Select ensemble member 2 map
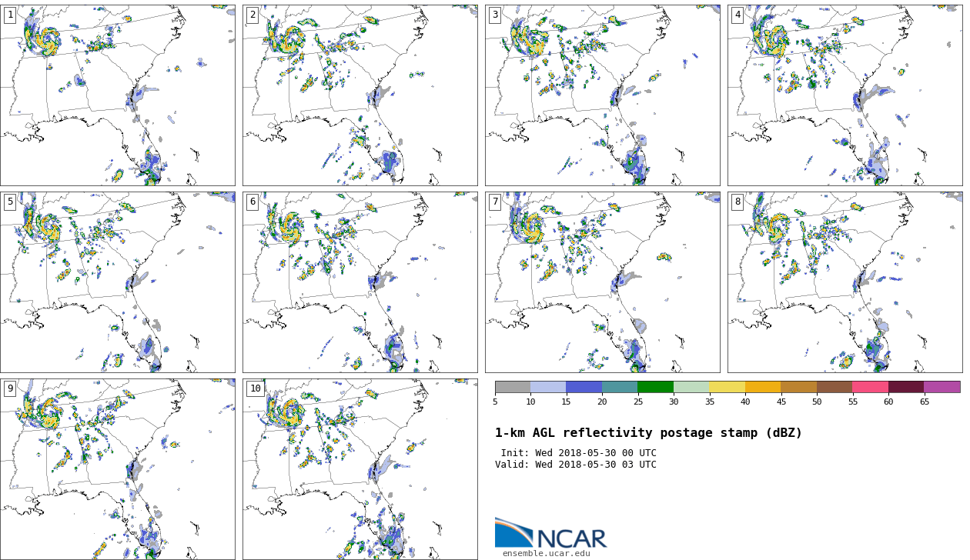This screenshot has height=560, width=970. pyautogui.click(x=360, y=95)
